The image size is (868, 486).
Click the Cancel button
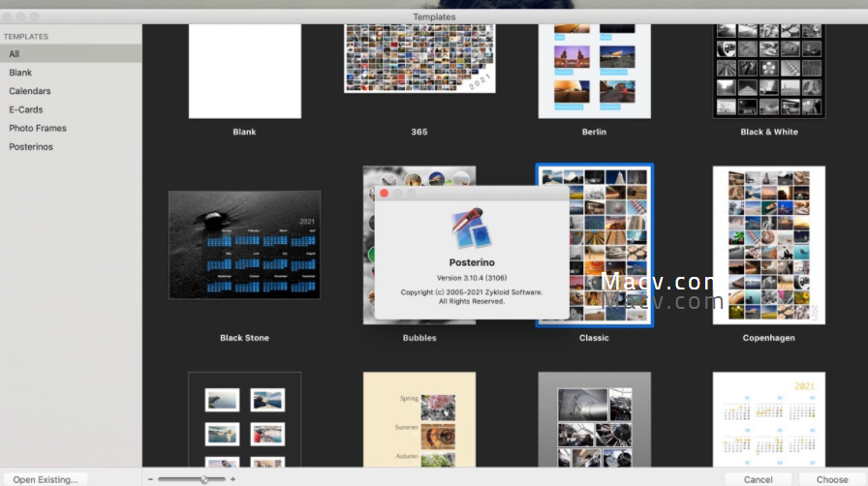(x=758, y=479)
